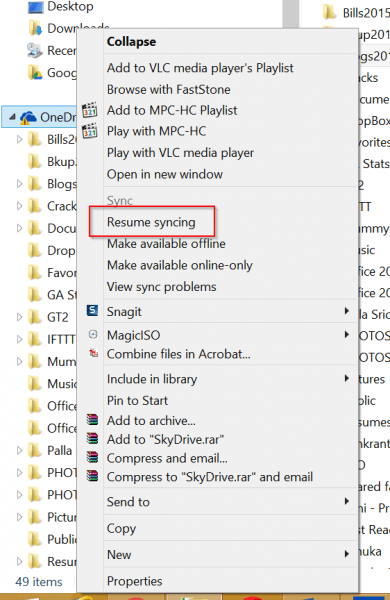Open the Send to submenu arrow
This screenshot has width=390, height=600.
(x=346, y=501)
